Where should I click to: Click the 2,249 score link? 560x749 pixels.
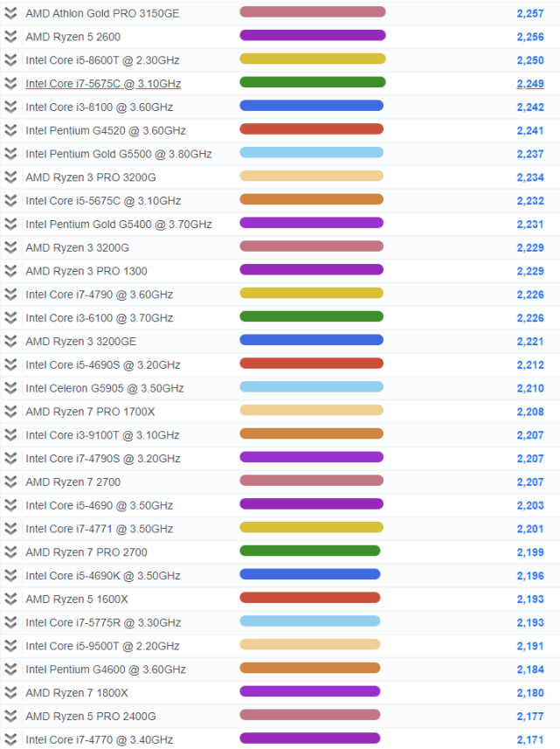[530, 84]
